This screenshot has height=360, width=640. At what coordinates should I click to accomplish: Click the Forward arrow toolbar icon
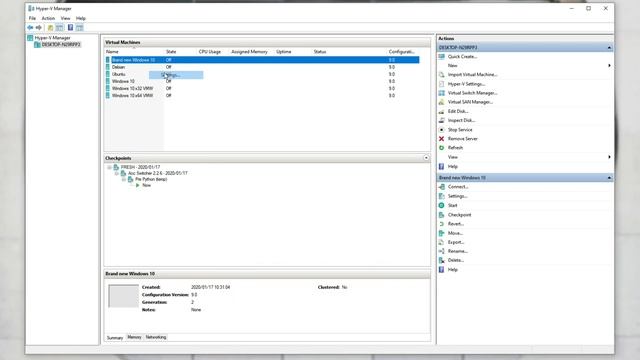(39, 28)
